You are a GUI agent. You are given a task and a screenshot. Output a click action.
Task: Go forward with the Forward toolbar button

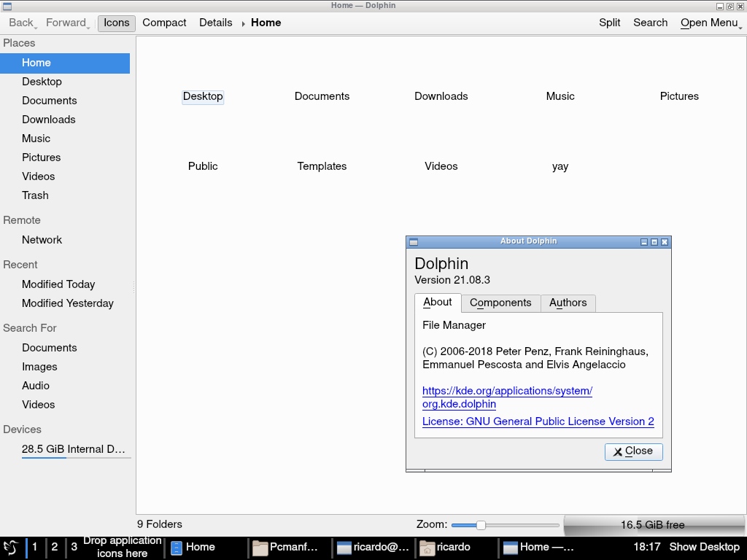pos(66,23)
